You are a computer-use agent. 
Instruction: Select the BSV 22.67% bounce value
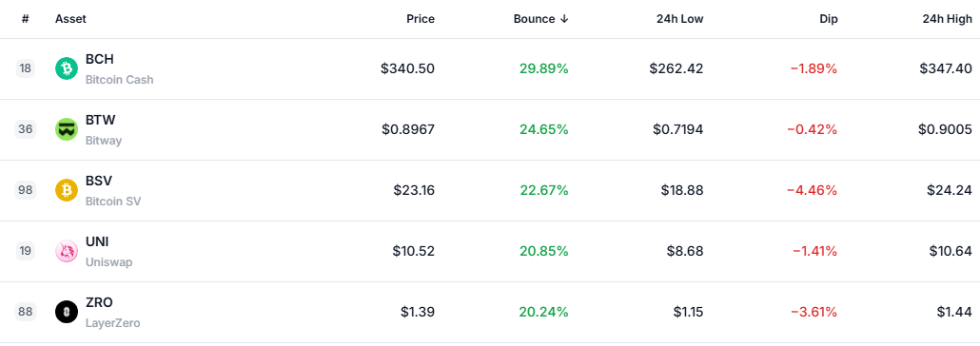point(543,190)
